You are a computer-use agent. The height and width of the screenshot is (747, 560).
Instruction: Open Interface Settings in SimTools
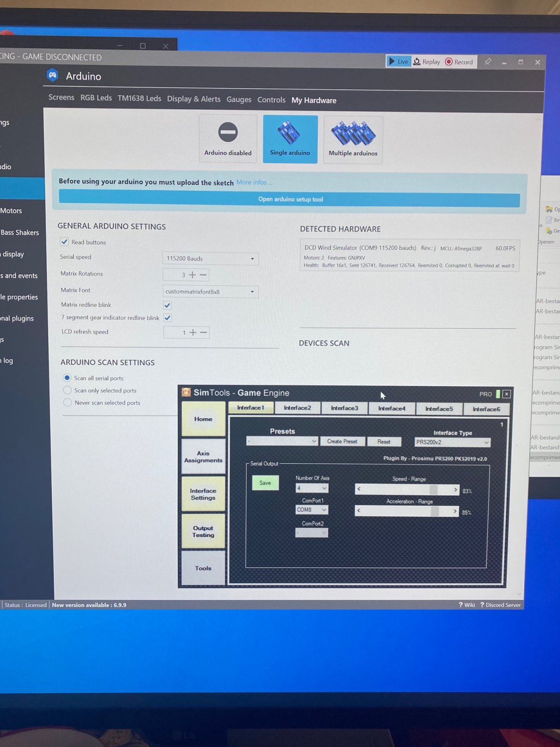[203, 494]
